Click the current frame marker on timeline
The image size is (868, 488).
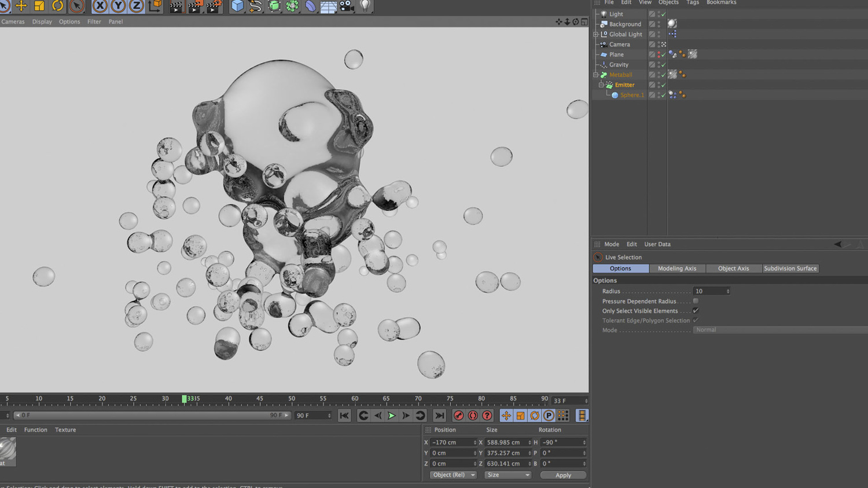click(184, 399)
